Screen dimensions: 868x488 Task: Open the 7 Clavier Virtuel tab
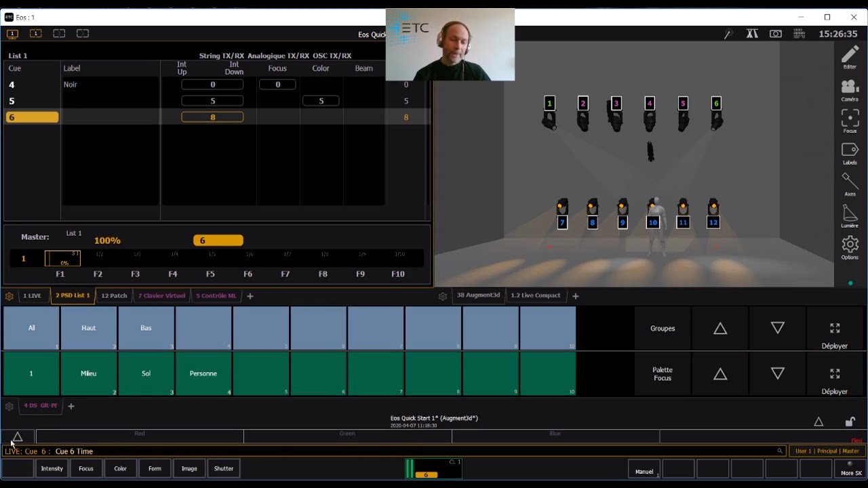point(161,296)
